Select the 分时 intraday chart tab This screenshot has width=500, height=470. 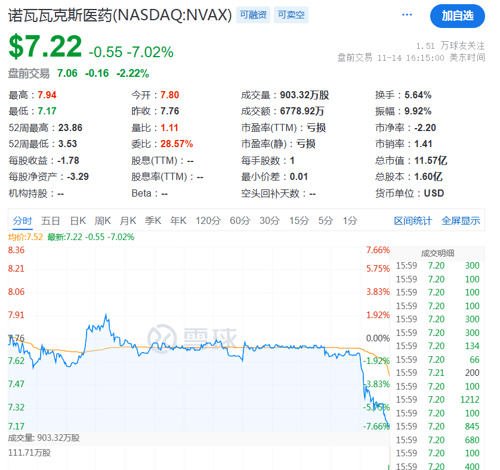tap(22, 221)
